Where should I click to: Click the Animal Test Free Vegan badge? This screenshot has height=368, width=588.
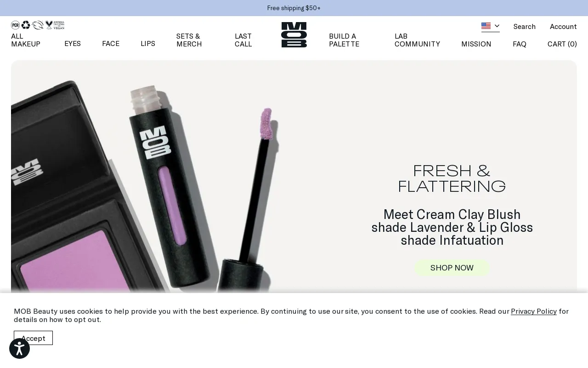click(x=55, y=25)
